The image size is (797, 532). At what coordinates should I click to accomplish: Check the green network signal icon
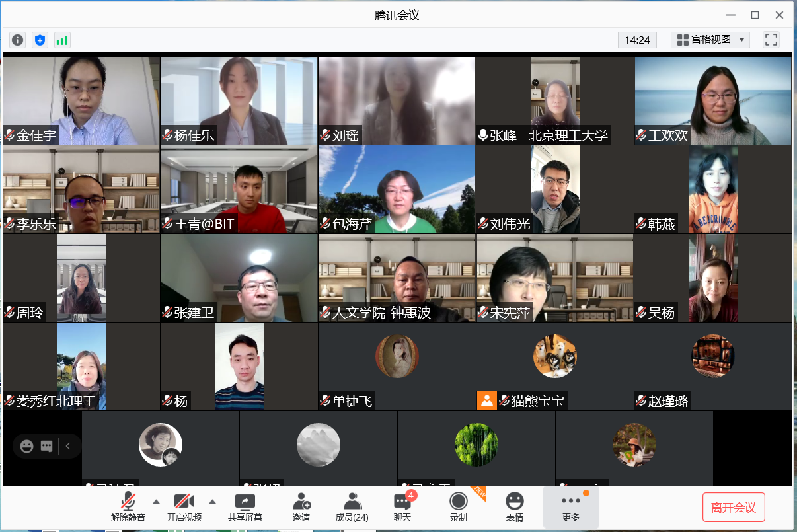62,40
